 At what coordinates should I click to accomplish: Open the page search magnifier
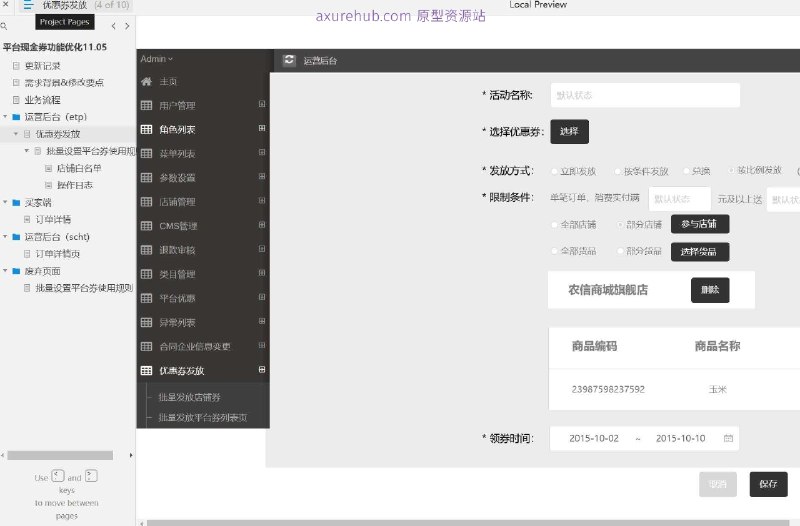coord(4,26)
